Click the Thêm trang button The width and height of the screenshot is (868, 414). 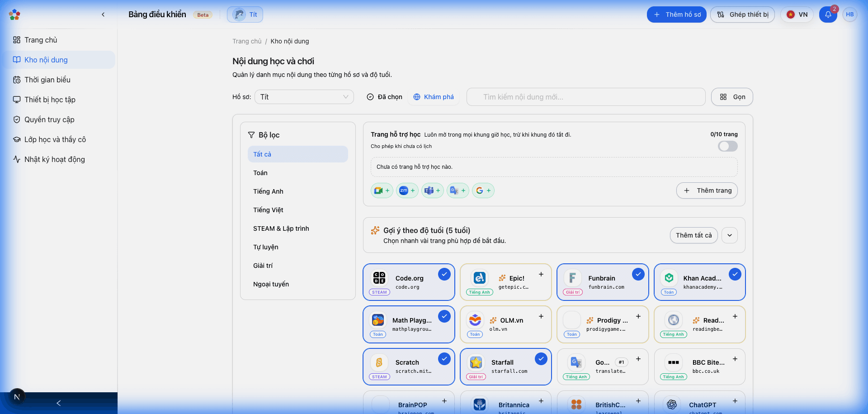click(x=707, y=190)
